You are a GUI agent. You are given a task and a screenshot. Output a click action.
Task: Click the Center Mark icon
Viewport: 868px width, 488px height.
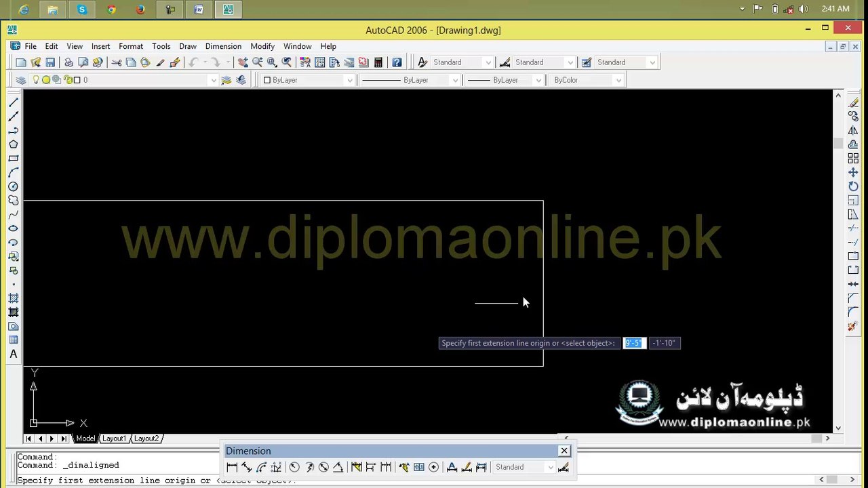tap(433, 467)
